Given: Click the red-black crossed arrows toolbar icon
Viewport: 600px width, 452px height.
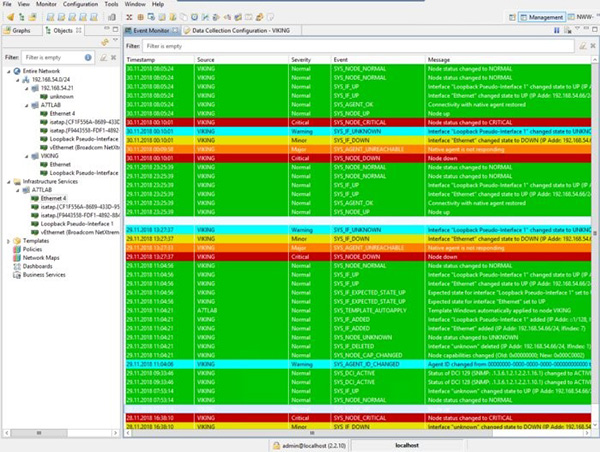Looking at the screenshot, I should (129, 17).
